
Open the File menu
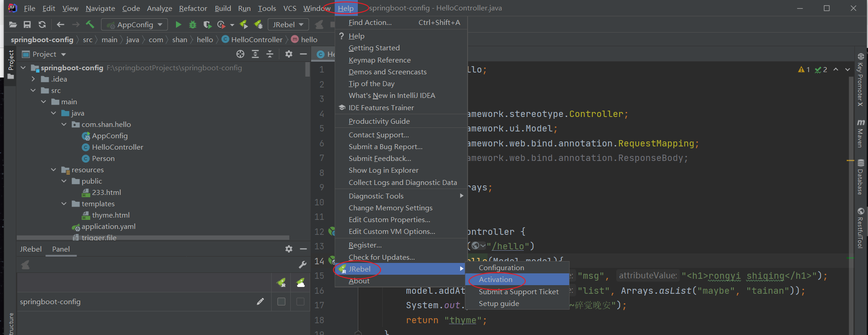(x=29, y=8)
